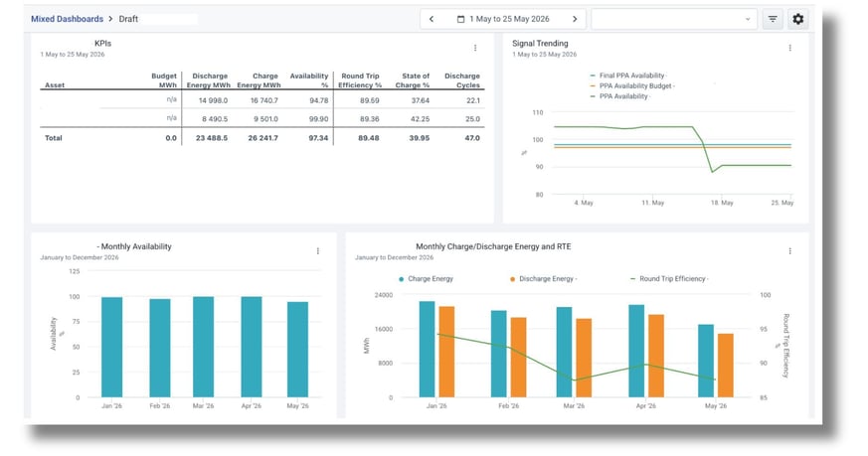Click the Draft breadcrumb label
This screenshot has height=456, width=868.
[128, 19]
